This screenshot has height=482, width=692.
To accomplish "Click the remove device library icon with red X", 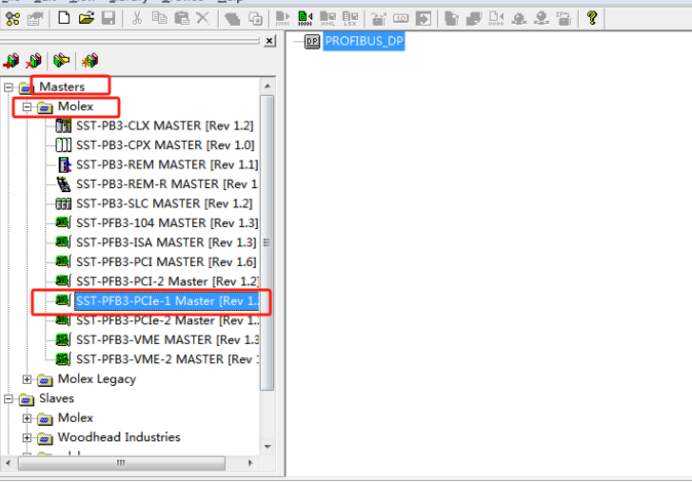I will tap(34, 60).
